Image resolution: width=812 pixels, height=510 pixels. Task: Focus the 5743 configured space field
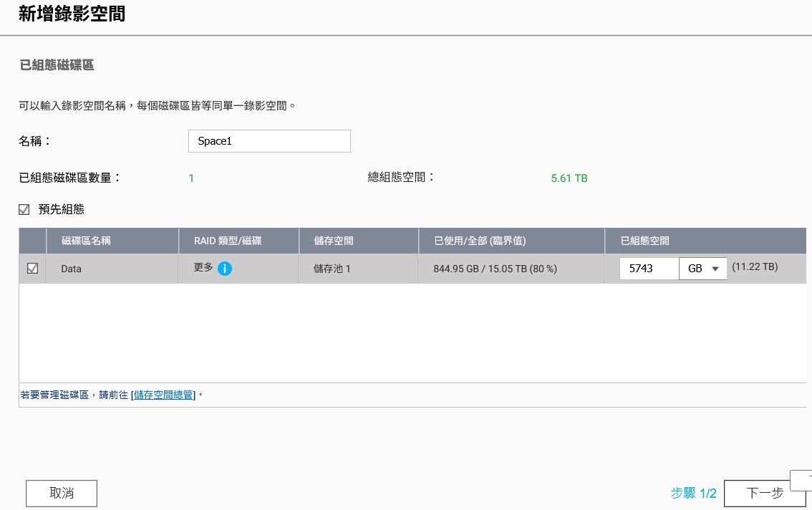tap(649, 269)
